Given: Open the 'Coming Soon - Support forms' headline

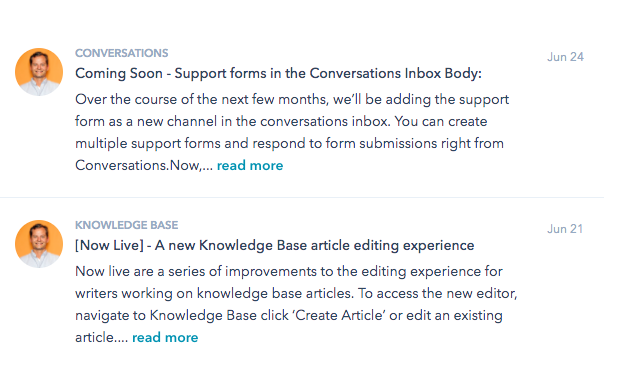Looking at the screenshot, I should [278, 73].
